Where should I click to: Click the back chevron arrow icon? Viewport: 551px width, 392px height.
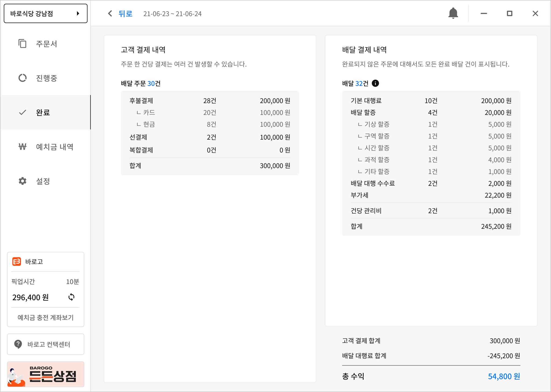pos(110,13)
